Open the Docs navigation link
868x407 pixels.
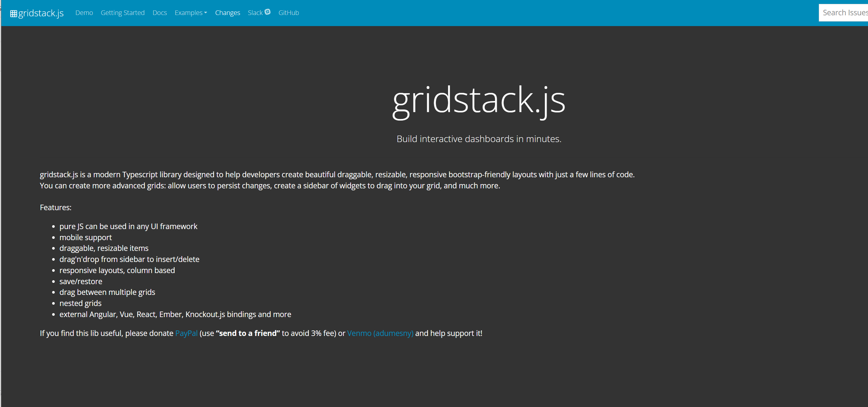(x=159, y=13)
